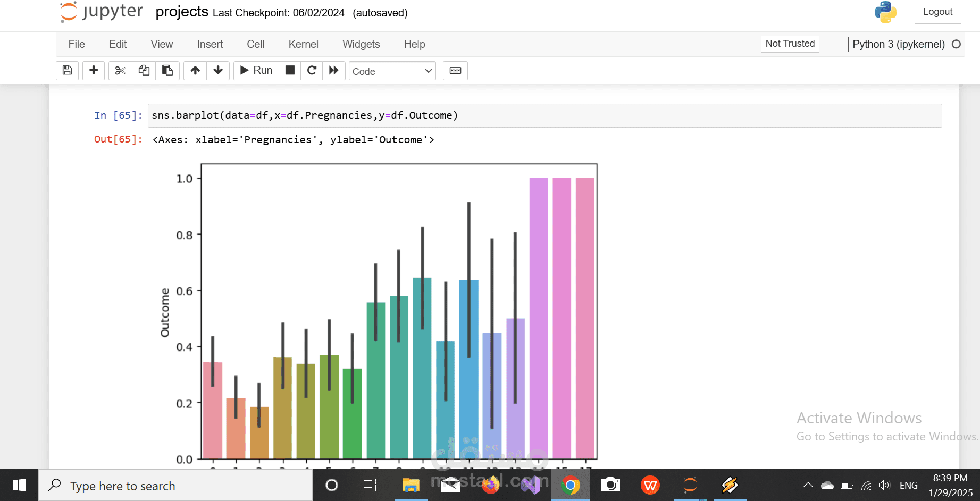980x501 pixels.
Task: Insert a new cell with the plus icon
Action: click(x=94, y=70)
